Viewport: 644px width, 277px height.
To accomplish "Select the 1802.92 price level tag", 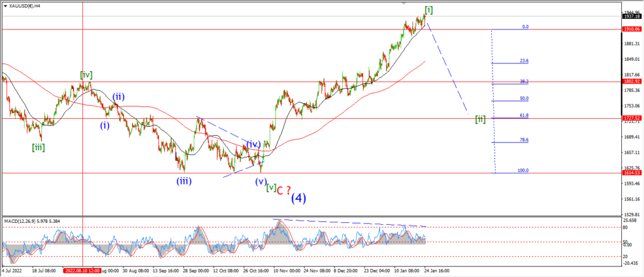I will [631, 82].
